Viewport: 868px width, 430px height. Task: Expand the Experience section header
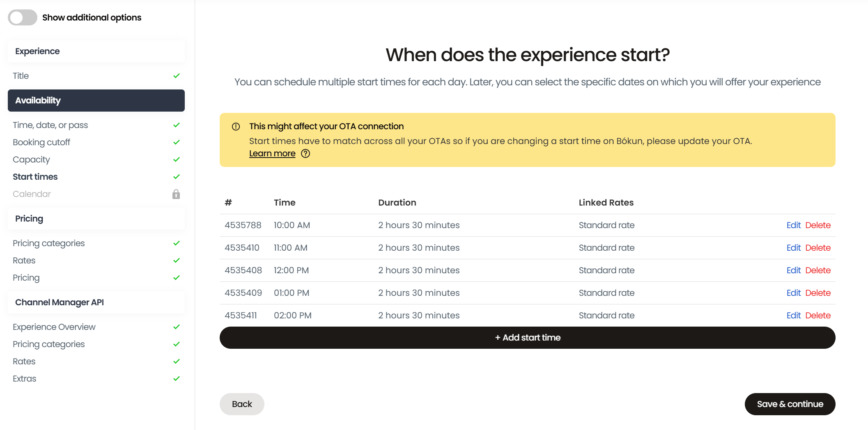pyautogui.click(x=96, y=51)
